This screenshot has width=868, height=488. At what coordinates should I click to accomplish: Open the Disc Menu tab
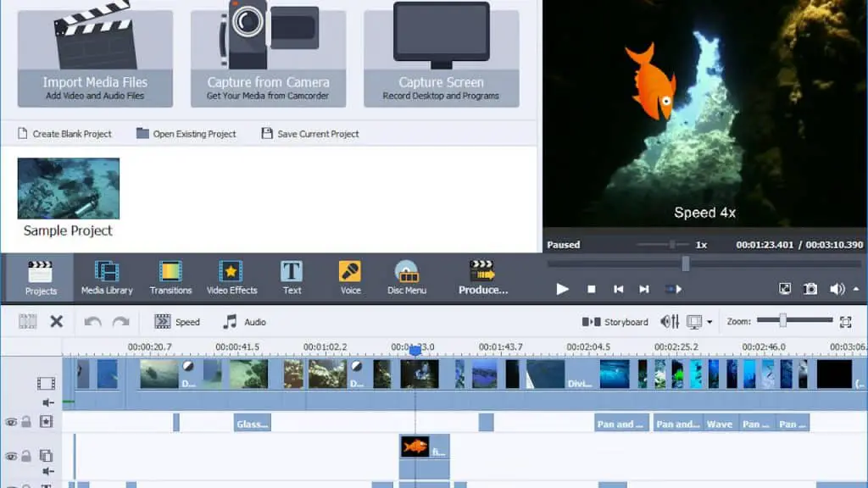407,278
